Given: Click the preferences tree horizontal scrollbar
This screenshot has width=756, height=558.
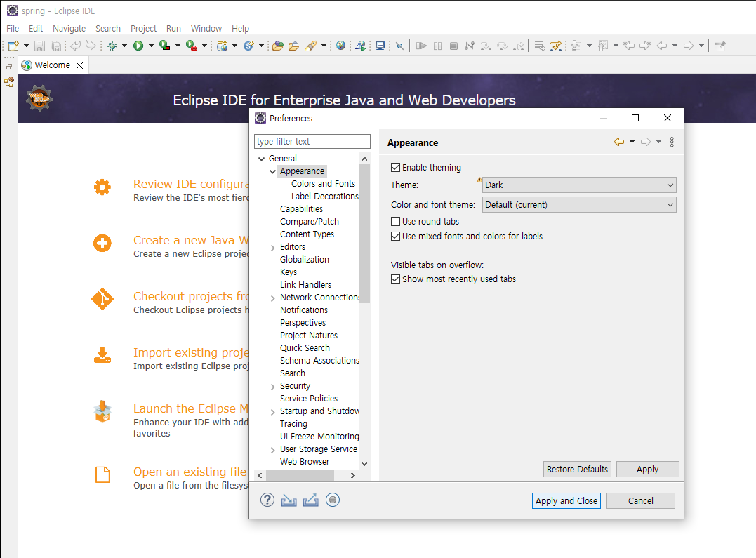Looking at the screenshot, I should pos(300,476).
